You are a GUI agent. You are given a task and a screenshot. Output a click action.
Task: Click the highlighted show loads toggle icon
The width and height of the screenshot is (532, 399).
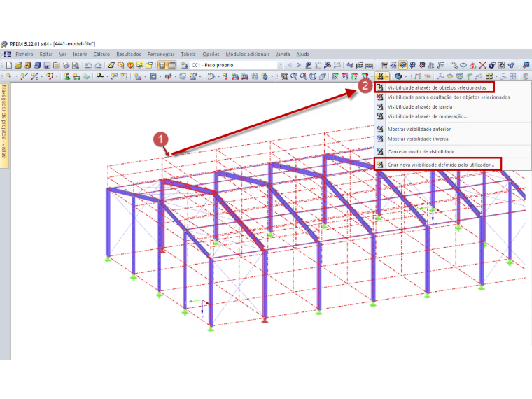(403, 65)
